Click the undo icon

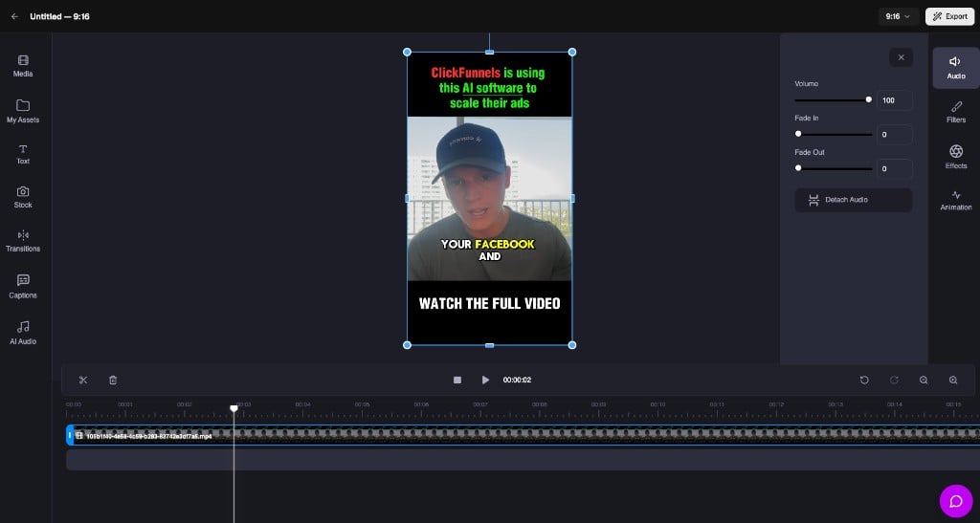(x=864, y=381)
